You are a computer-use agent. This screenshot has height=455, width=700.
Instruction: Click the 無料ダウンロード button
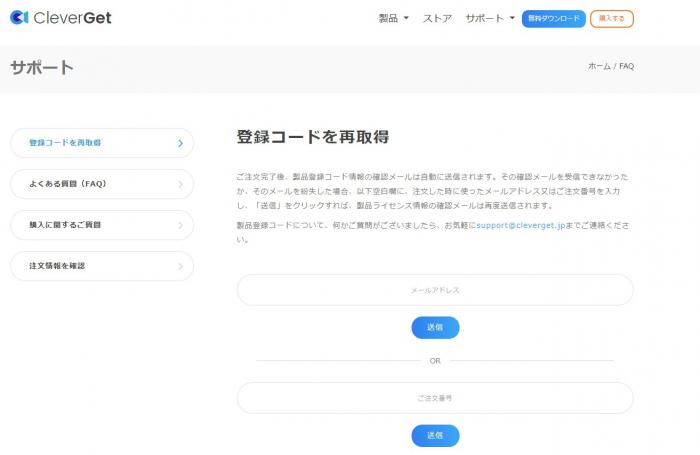tap(554, 19)
